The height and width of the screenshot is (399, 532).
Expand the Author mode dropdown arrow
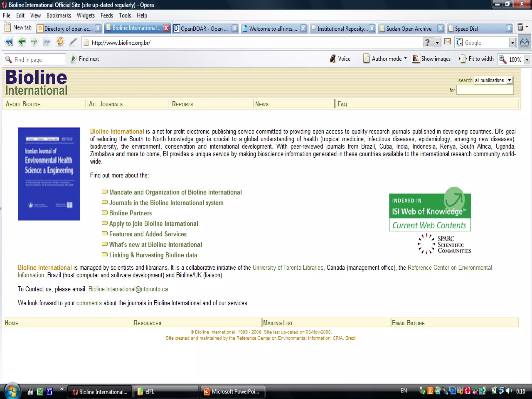(x=405, y=58)
